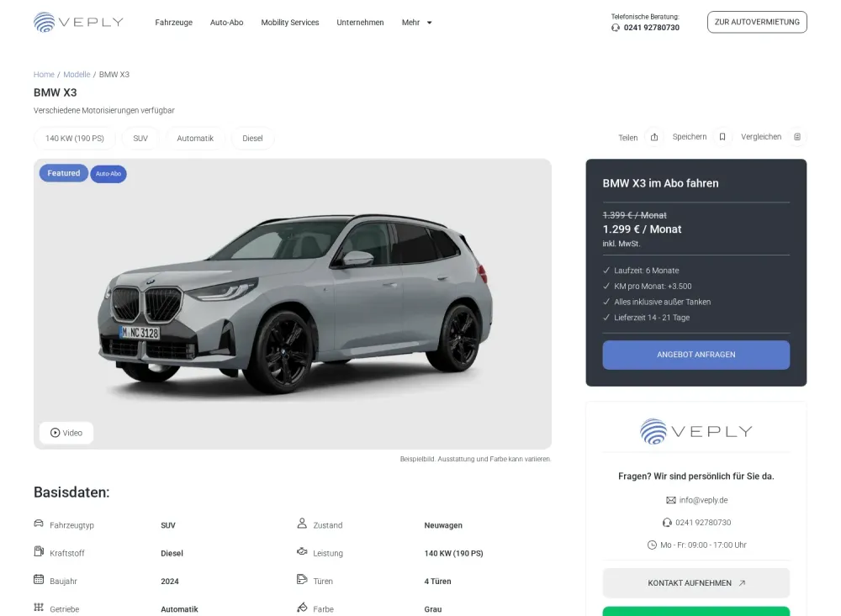Viewport: 841px width, 616px height.
Task: Expand the Mehr dropdown arrow
Action: 429,23
